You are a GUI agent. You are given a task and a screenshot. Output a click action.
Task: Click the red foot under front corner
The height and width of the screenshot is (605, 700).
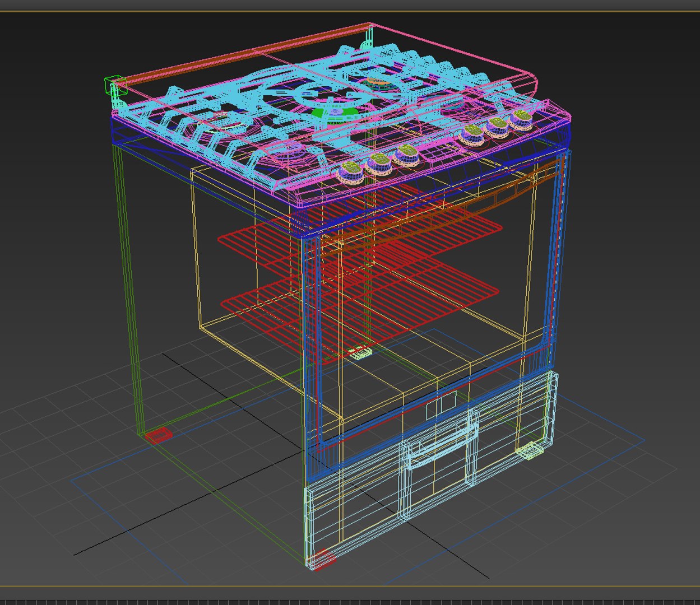point(323,559)
